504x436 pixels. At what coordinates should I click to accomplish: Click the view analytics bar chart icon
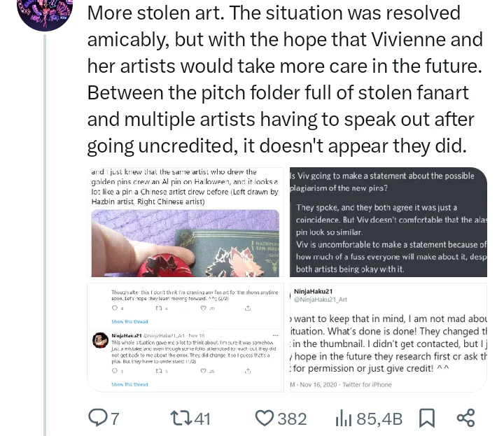[x=343, y=418]
